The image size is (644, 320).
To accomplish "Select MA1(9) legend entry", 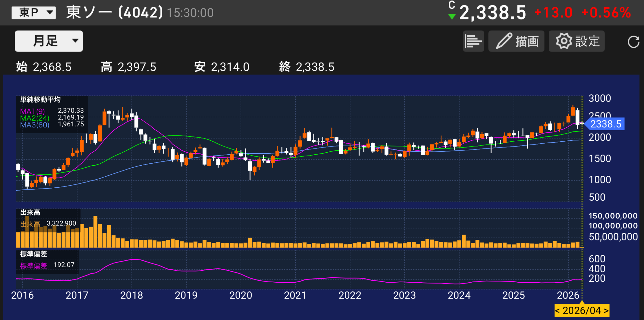I will click(32, 111).
